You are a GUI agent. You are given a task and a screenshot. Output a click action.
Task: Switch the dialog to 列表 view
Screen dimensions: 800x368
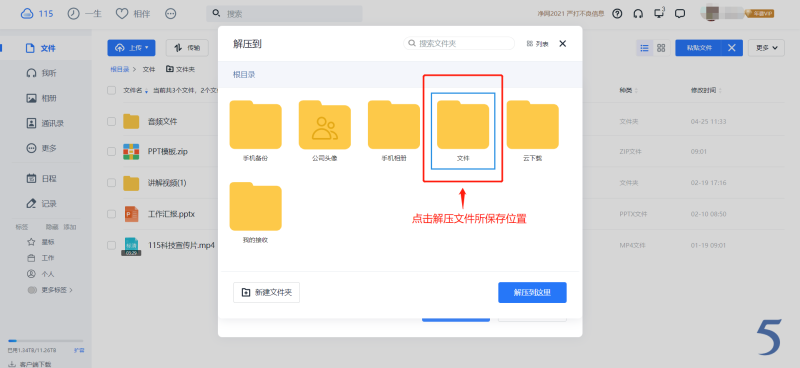(x=537, y=44)
